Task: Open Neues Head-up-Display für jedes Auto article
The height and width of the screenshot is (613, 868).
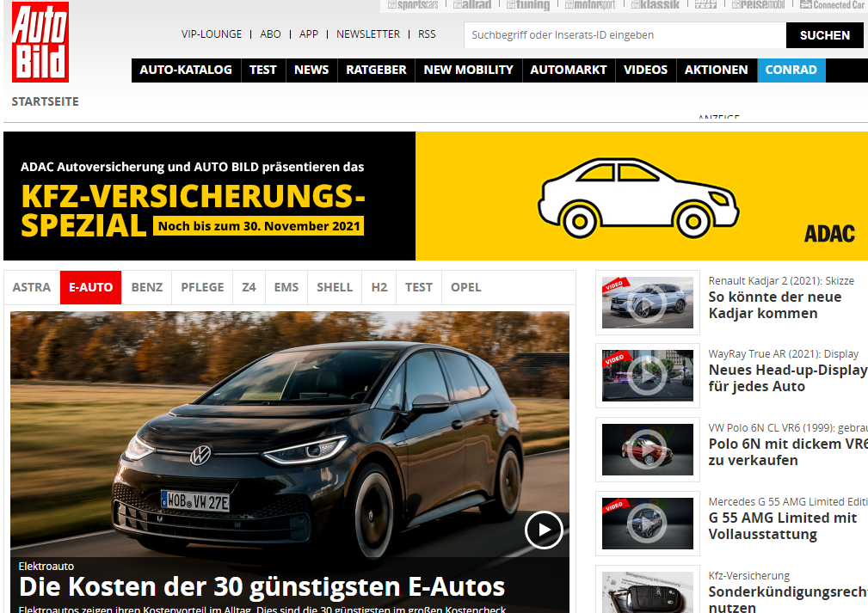Action: (x=788, y=378)
